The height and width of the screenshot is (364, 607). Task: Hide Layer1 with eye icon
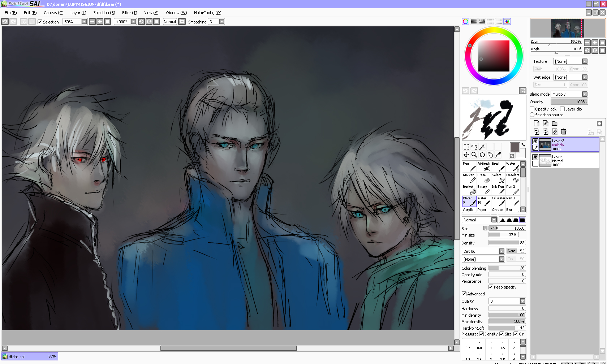point(535,157)
